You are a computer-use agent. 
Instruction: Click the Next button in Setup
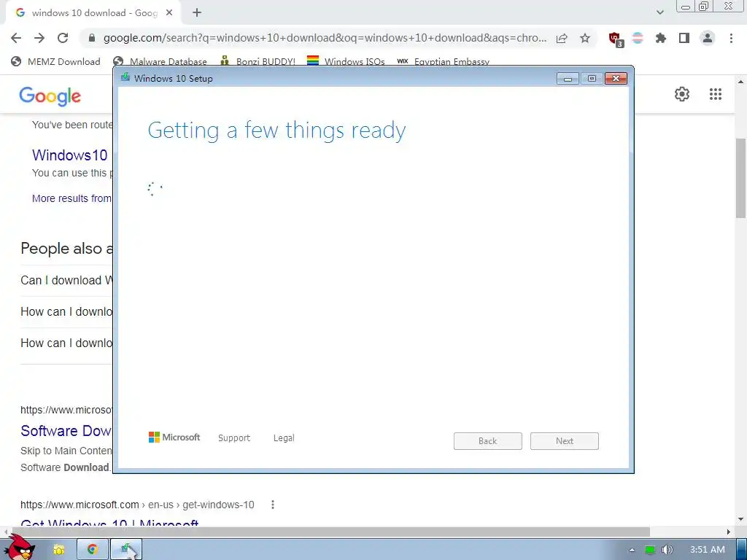[565, 441]
